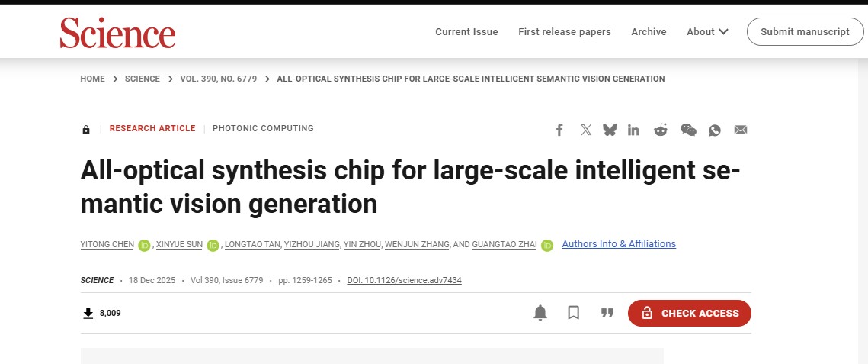This screenshot has height=364, width=868.
Task: Expand the About dropdown menu
Action: (707, 32)
